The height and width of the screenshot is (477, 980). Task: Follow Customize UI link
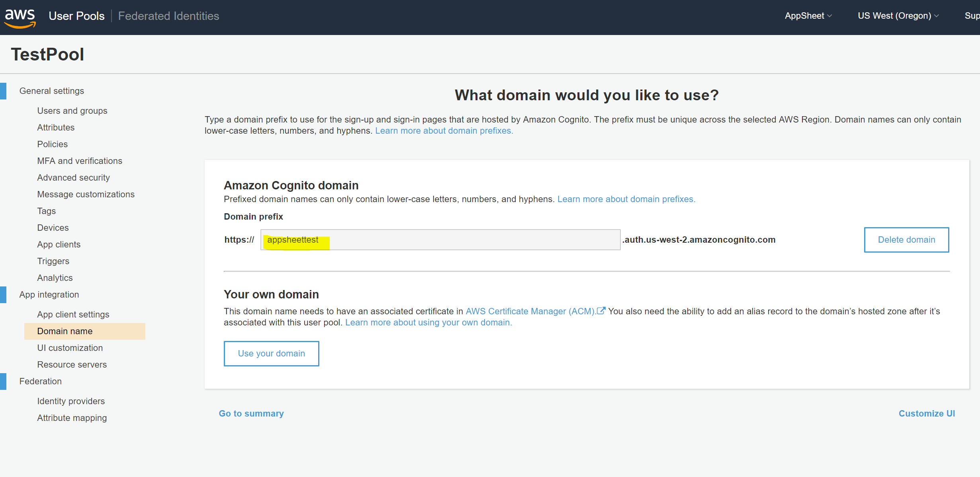point(927,413)
